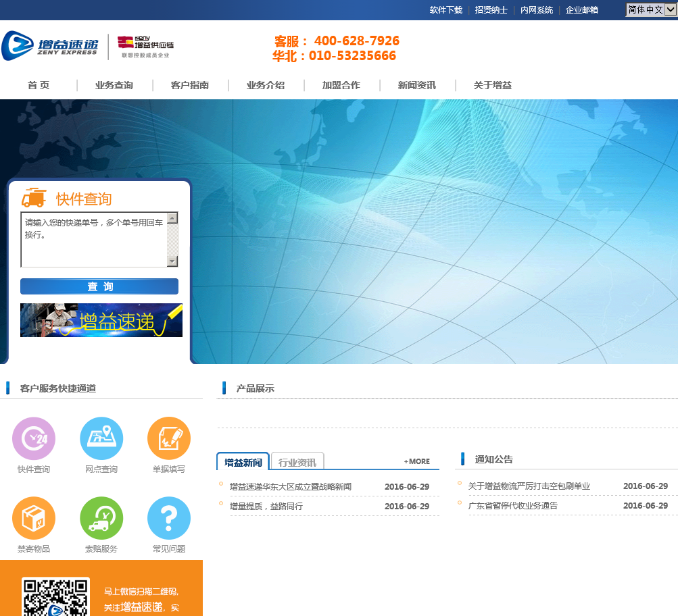Click the +MORE news link
678x616 pixels.
tap(417, 461)
